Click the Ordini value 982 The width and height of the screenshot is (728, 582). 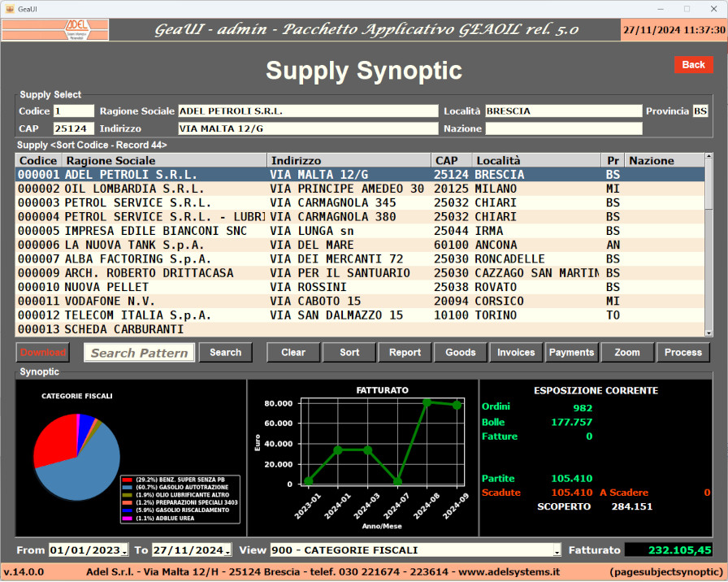[583, 408]
